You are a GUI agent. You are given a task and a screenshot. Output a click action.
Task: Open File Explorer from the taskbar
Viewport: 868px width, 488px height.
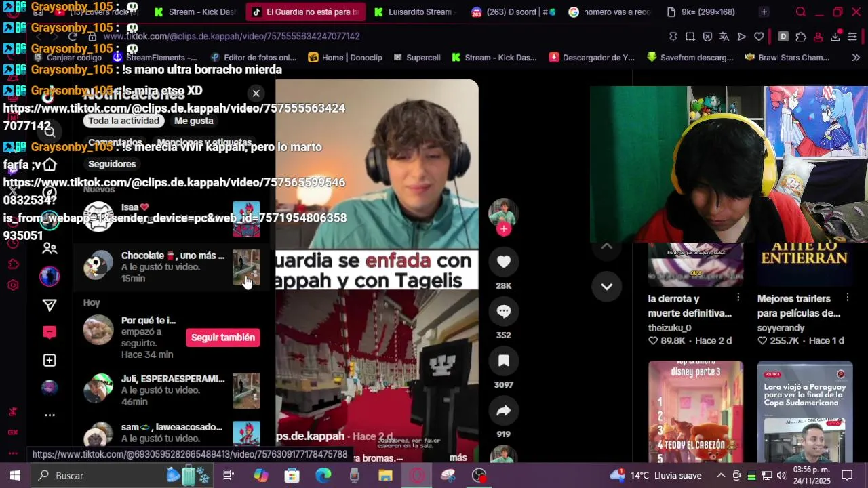(x=385, y=475)
